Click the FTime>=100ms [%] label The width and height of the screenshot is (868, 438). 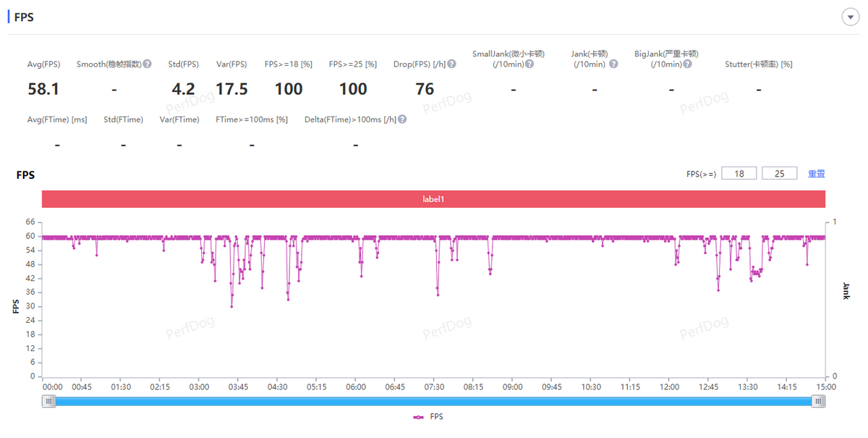[x=252, y=119]
